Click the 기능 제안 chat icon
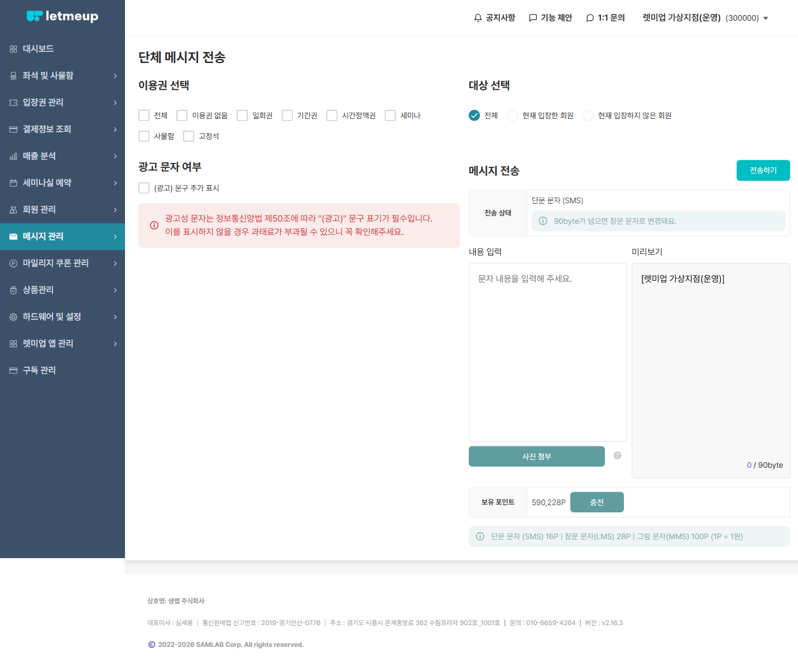The image size is (798, 672). point(533,18)
